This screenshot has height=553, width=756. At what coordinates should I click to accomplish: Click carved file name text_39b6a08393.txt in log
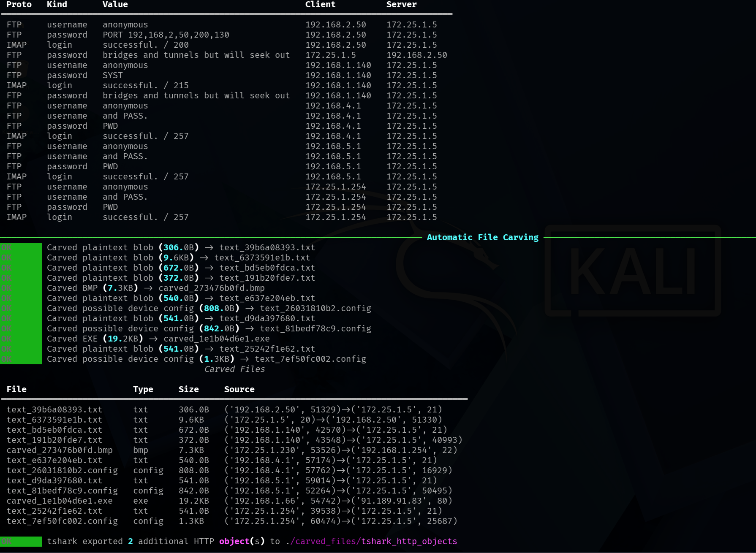point(267,248)
